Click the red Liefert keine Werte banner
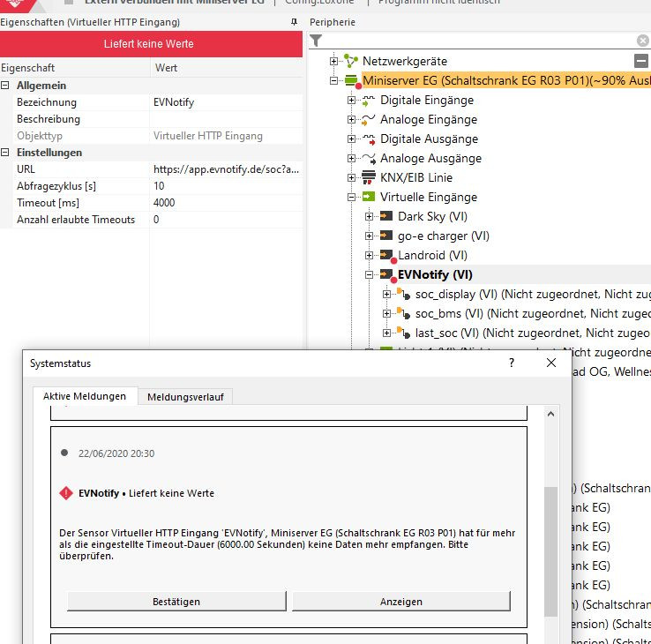 coord(151,44)
